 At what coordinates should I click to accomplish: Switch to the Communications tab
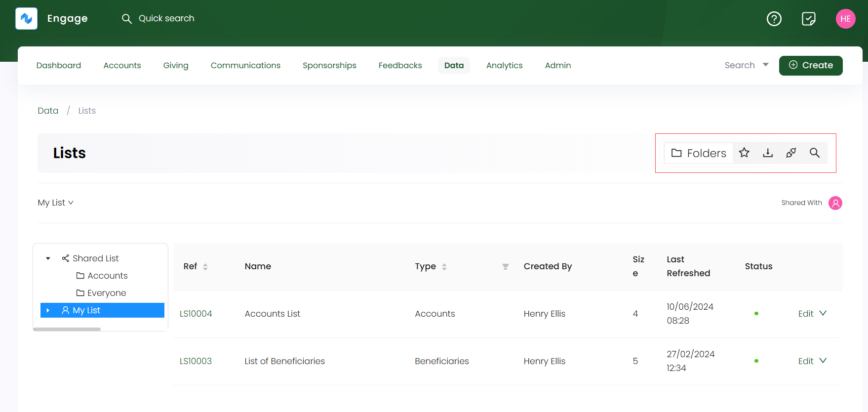(245, 65)
